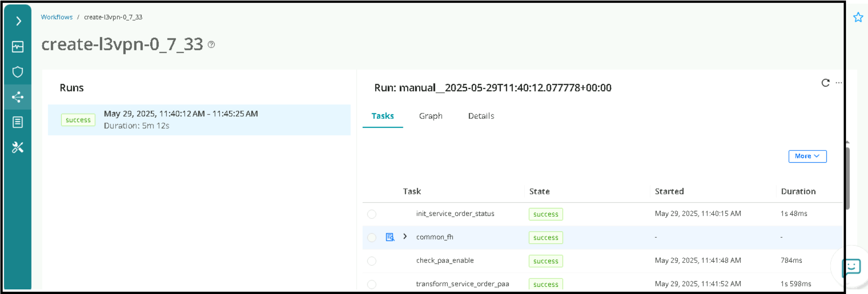868x294 pixels.
Task: Switch to the Details tab
Action: click(481, 116)
